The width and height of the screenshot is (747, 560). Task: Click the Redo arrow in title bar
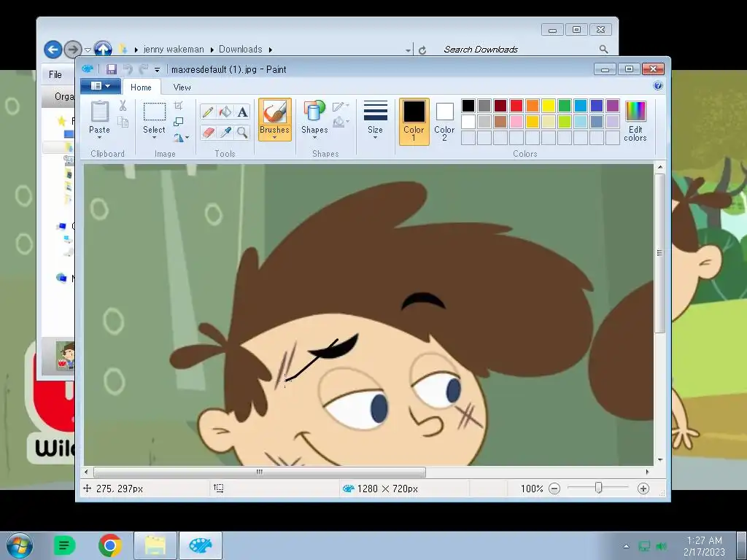pyautogui.click(x=143, y=69)
